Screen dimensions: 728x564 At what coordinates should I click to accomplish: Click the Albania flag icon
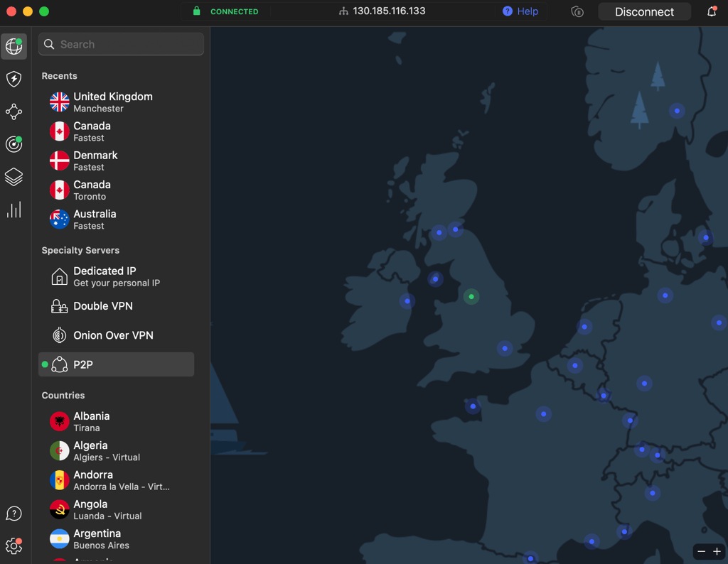[60, 421]
